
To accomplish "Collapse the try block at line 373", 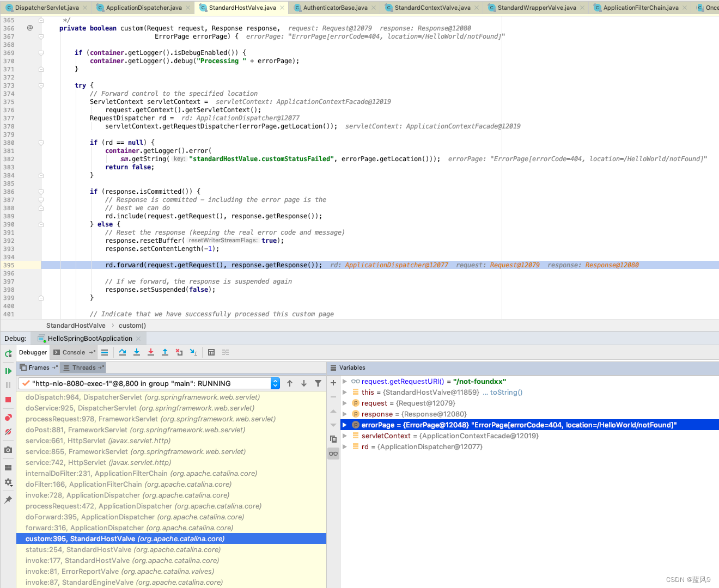I will [41, 85].
